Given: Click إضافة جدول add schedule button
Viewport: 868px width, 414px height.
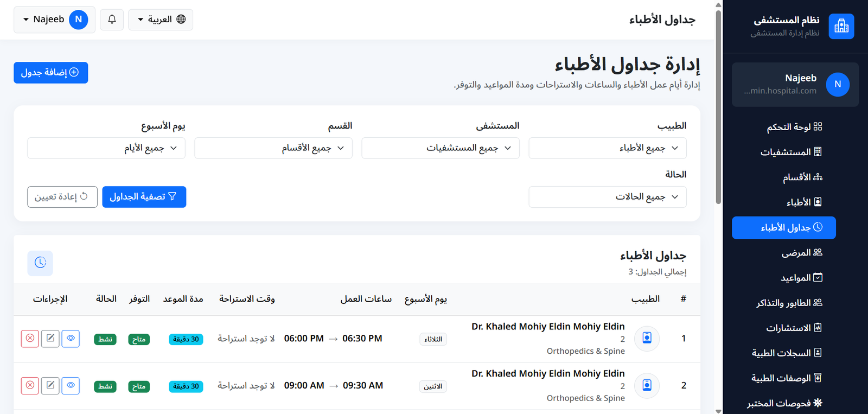Looking at the screenshot, I should click(51, 73).
